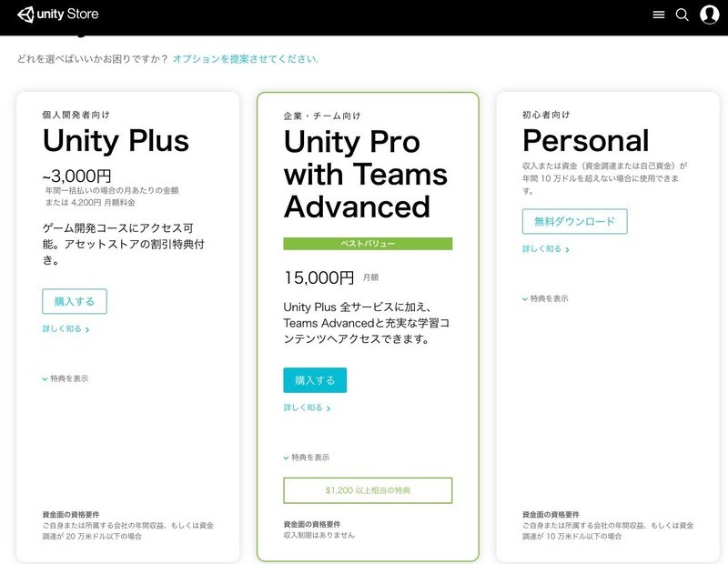Click the 個人開発者向け label
728x564 pixels.
pyautogui.click(x=76, y=115)
